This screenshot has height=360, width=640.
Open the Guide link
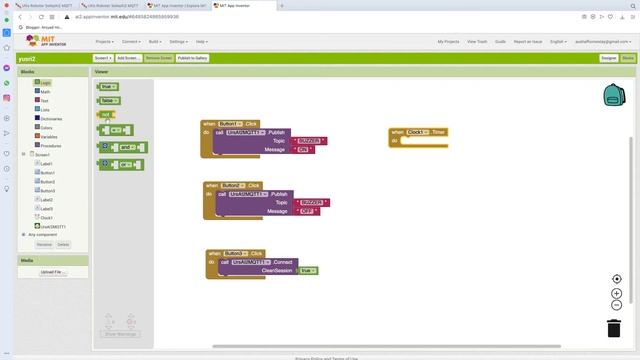pos(500,42)
